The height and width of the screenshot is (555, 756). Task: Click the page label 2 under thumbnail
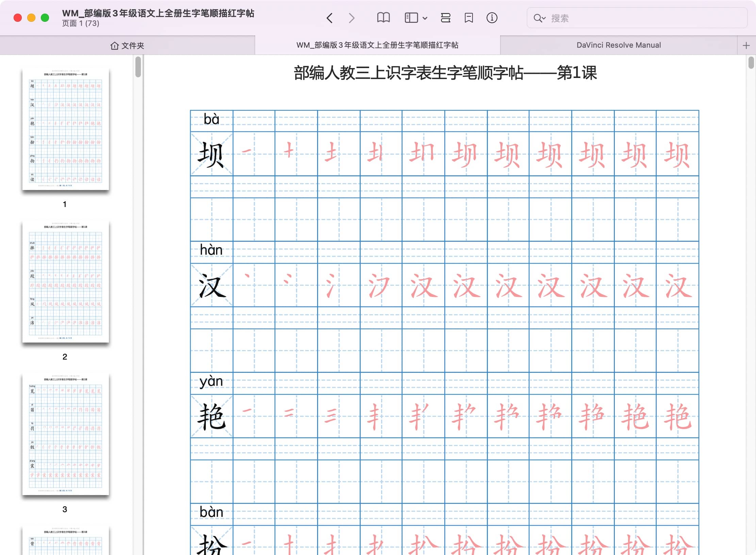(x=65, y=357)
